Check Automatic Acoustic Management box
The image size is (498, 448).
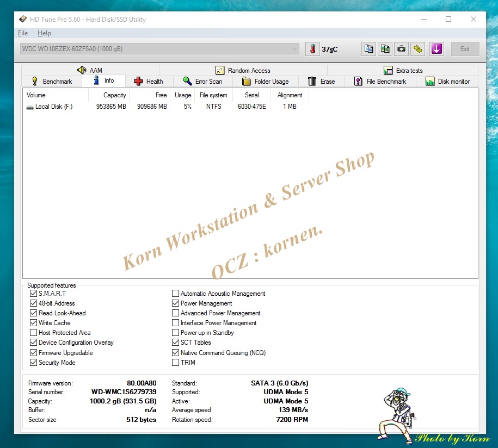pyautogui.click(x=175, y=293)
